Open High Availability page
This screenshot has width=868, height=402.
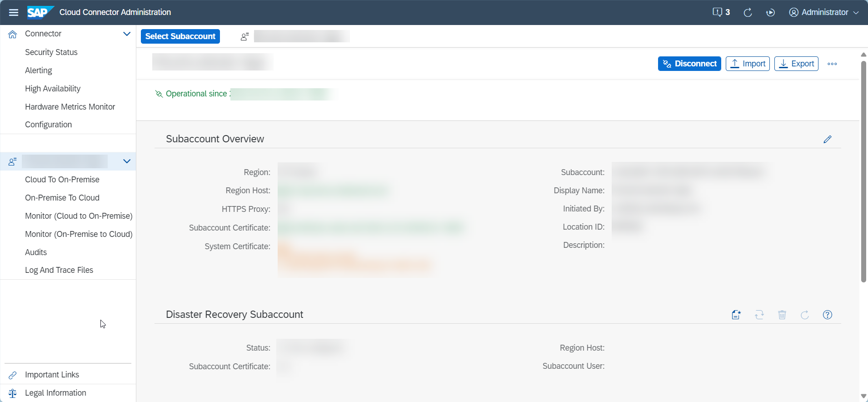pos(53,89)
